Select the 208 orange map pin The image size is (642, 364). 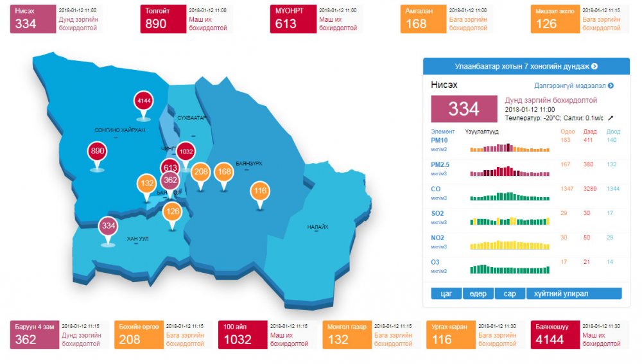coord(202,171)
